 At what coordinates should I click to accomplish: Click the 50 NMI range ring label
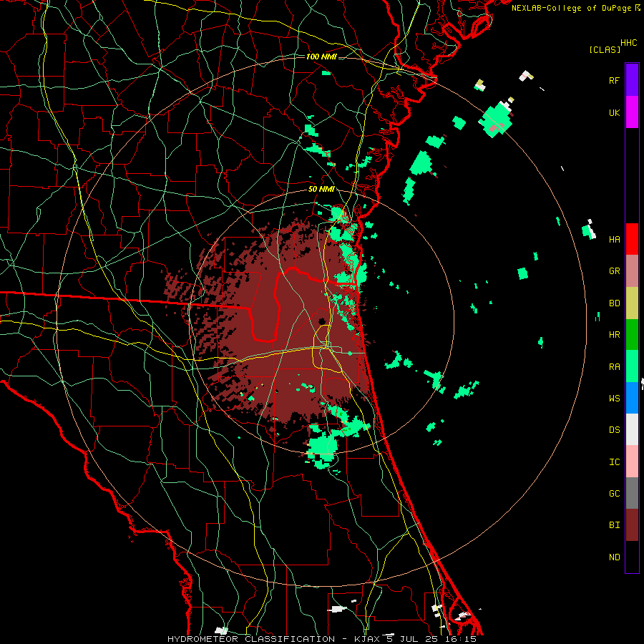click(321, 190)
